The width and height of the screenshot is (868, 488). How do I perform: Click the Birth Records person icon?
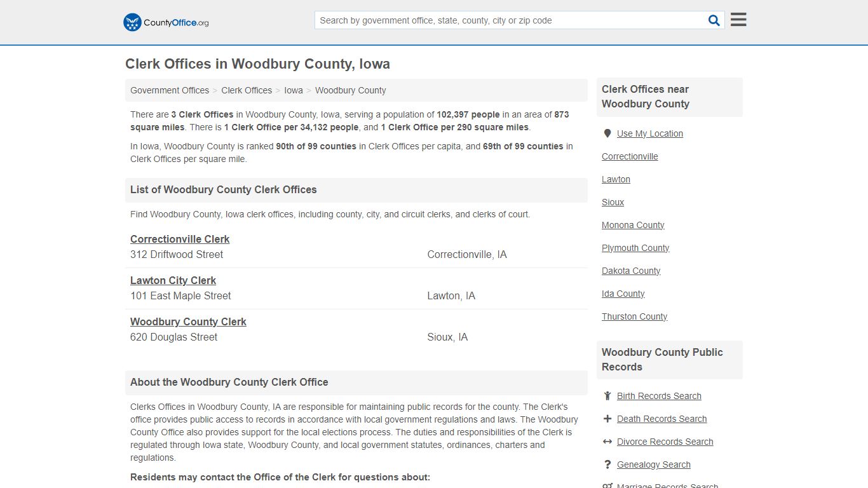pos(607,396)
